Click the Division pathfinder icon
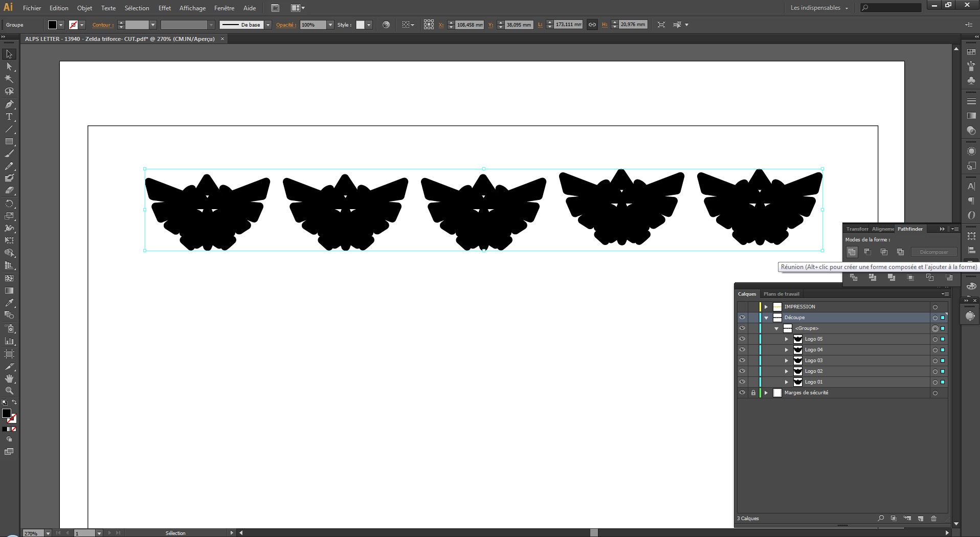 click(x=854, y=277)
